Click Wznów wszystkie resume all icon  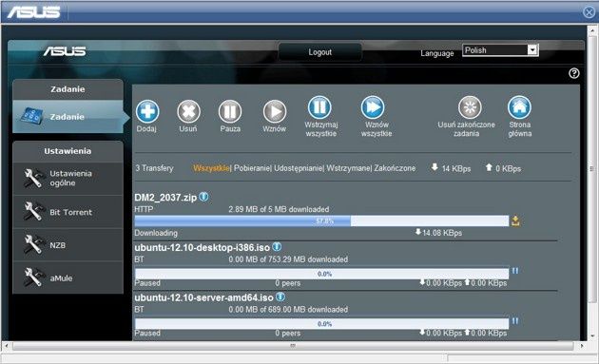pyautogui.click(x=373, y=107)
